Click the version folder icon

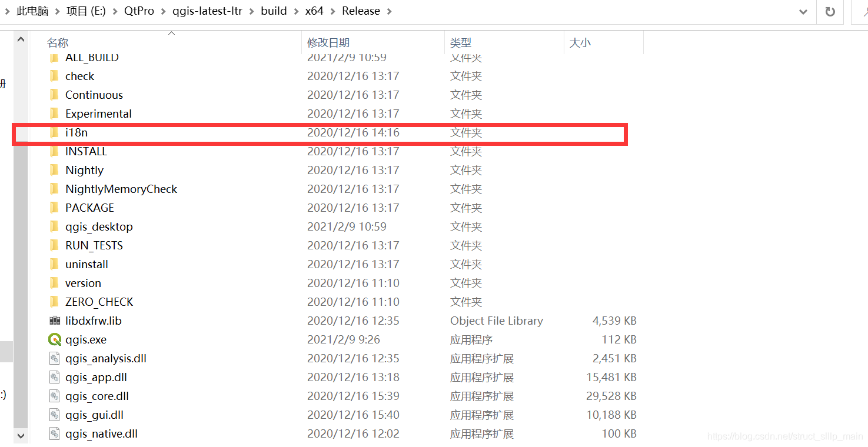(x=54, y=283)
